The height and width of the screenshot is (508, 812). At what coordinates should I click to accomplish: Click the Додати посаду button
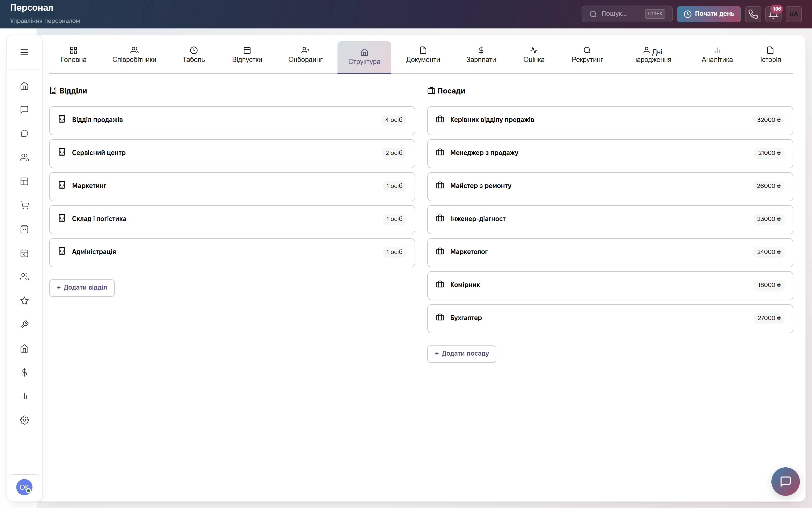[x=462, y=354]
